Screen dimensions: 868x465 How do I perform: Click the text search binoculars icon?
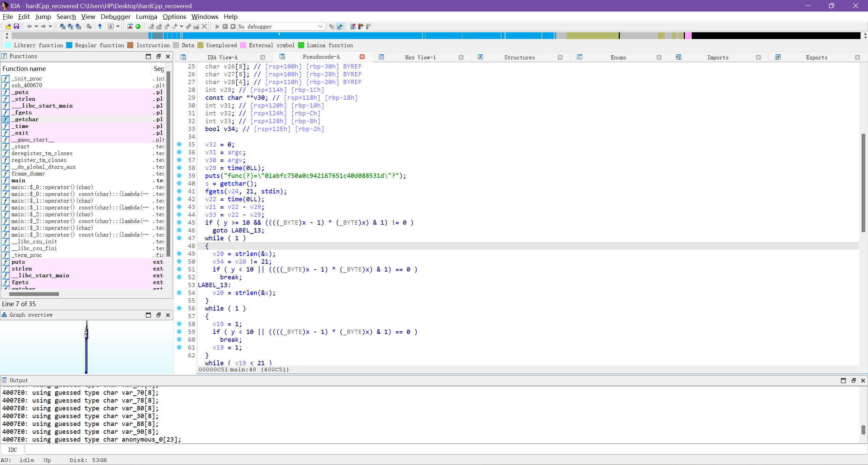click(71, 26)
